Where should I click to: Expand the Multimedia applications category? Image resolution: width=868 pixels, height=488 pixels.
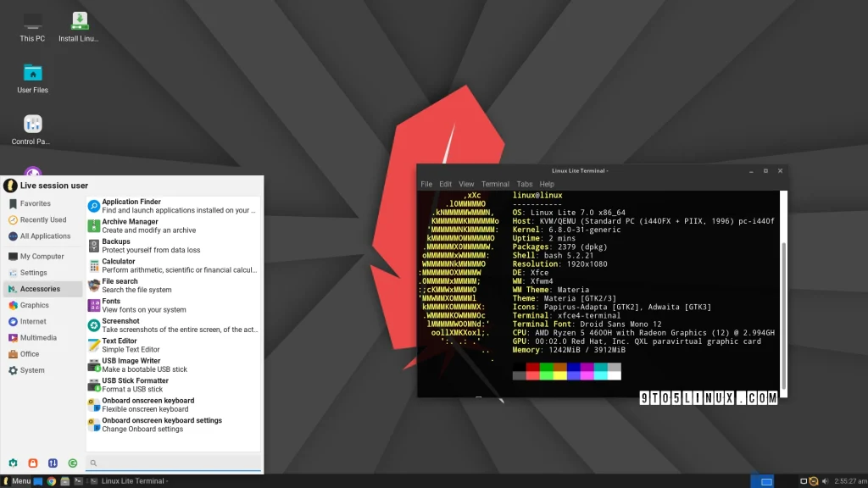[x=37, y=337]
